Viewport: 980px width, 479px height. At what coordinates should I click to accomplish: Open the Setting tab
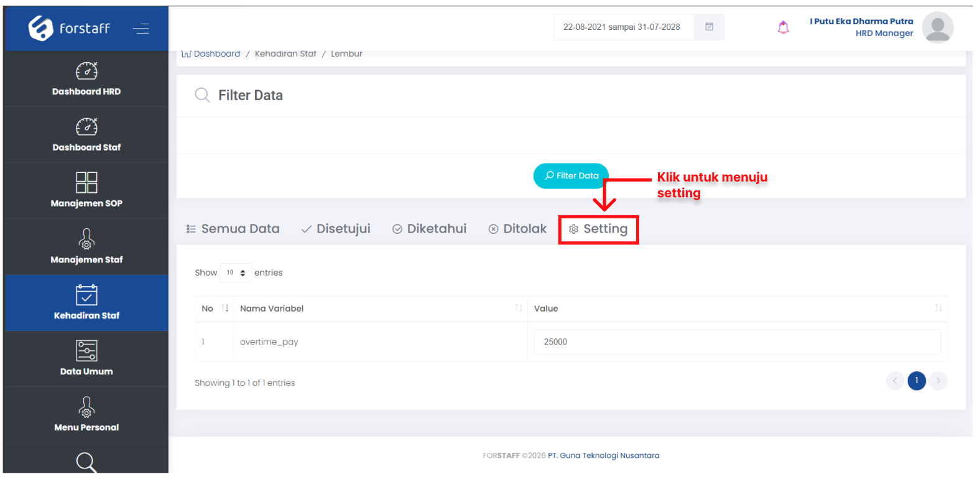[x=598, y=230]
